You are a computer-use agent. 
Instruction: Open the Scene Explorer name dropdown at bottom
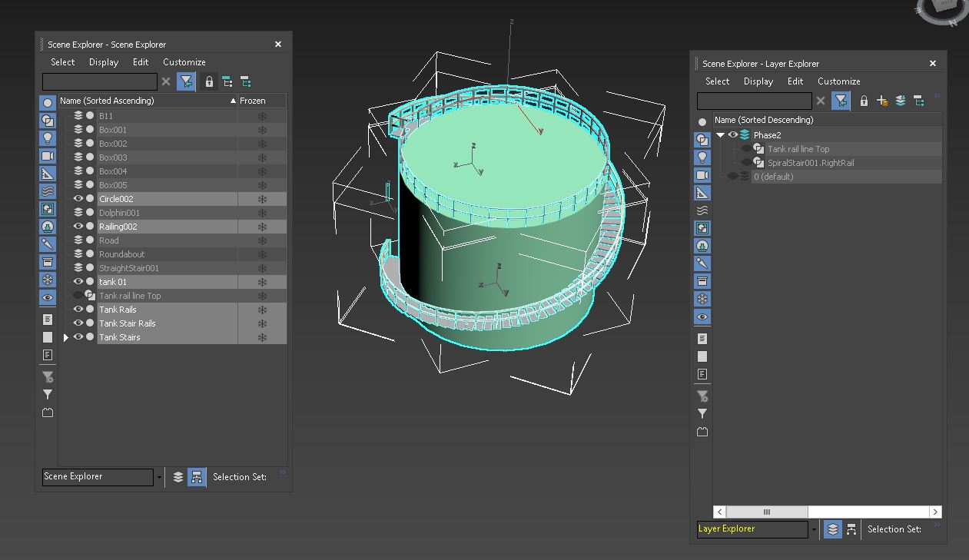tap(159, 477)
